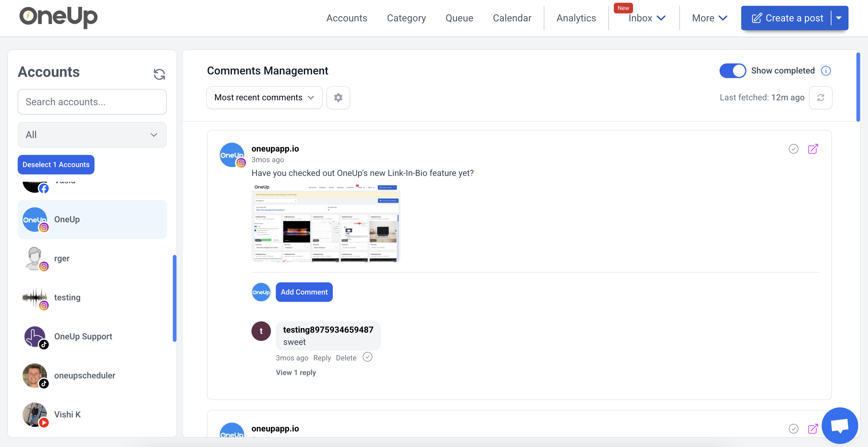Viewport: 868px width, 447px height.
Task: Click the accounts list scrollbar
Action: [175, 298]
